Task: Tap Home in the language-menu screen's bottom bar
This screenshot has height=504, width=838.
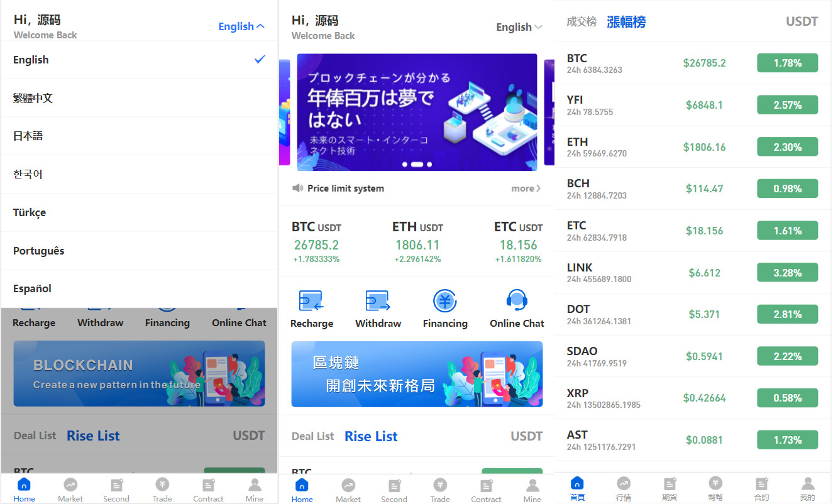Action: coord(25,490)
